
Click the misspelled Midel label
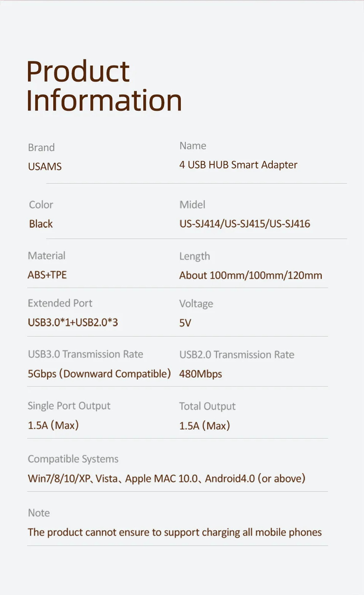pos(192,205)
